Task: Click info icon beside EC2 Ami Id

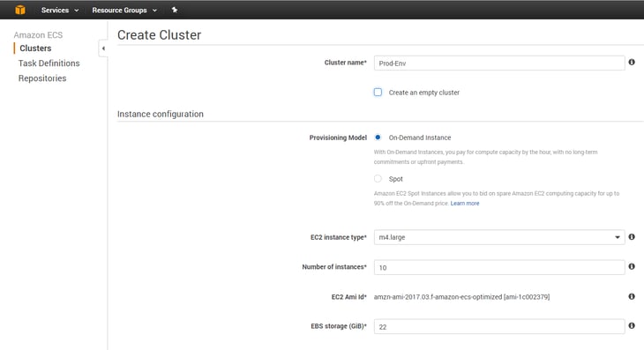Action: pyautogui.click(x=632, y=296)
